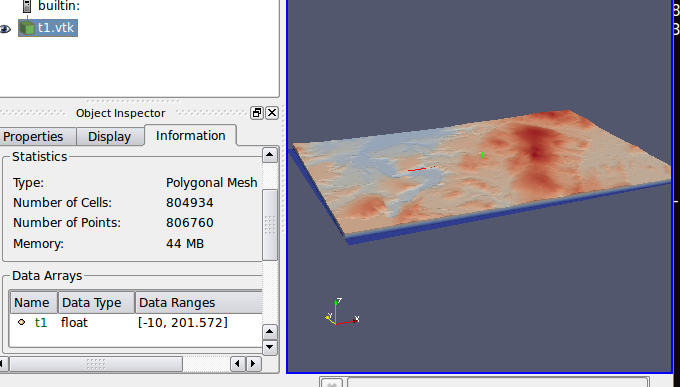Screen dimensions: 680x387
Task: Click the horizontal scrollbar right arrow
Action: click(254, 364)
